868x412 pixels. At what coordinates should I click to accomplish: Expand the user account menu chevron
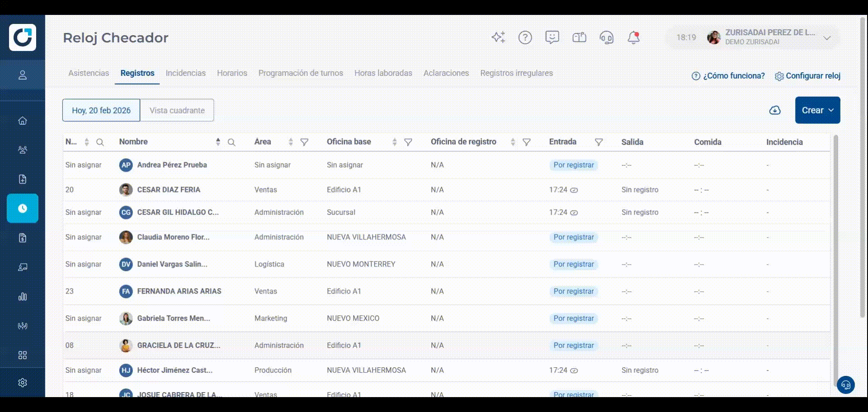pyautogui.click(x=827, y=38)
